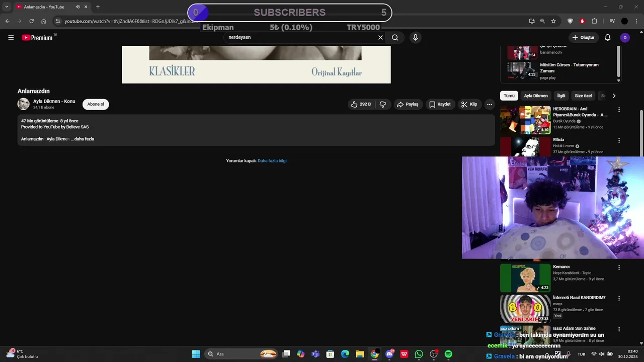Click the Windows taskbar Ara search box
This screenshot has height=362, width=644.
coord(242,354)
